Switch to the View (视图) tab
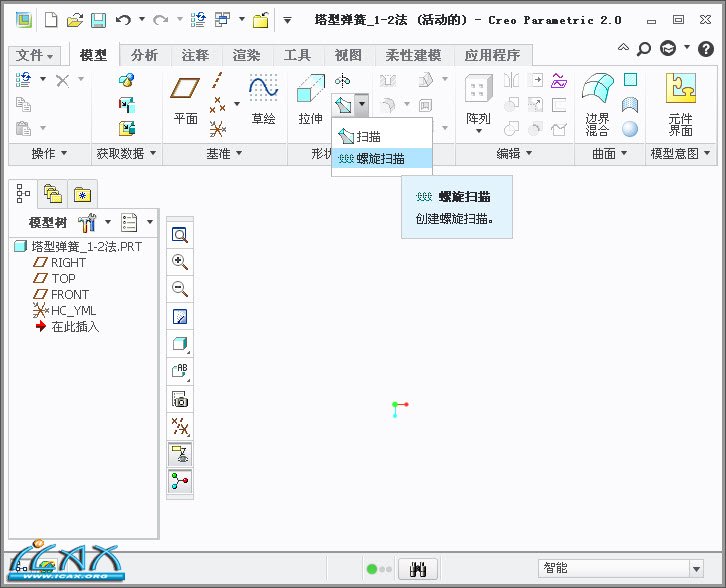Image resolution: width=726 pixels, height=588 pixels. point(348,56)
